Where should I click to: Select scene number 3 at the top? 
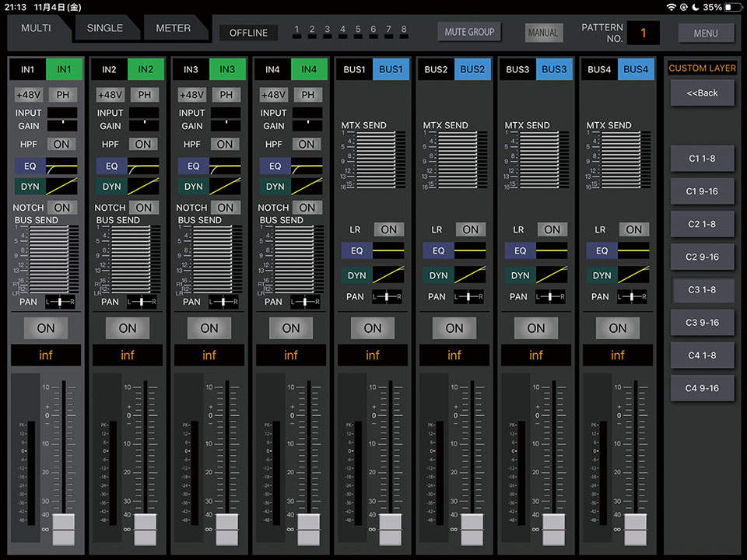tap(327, 30)
